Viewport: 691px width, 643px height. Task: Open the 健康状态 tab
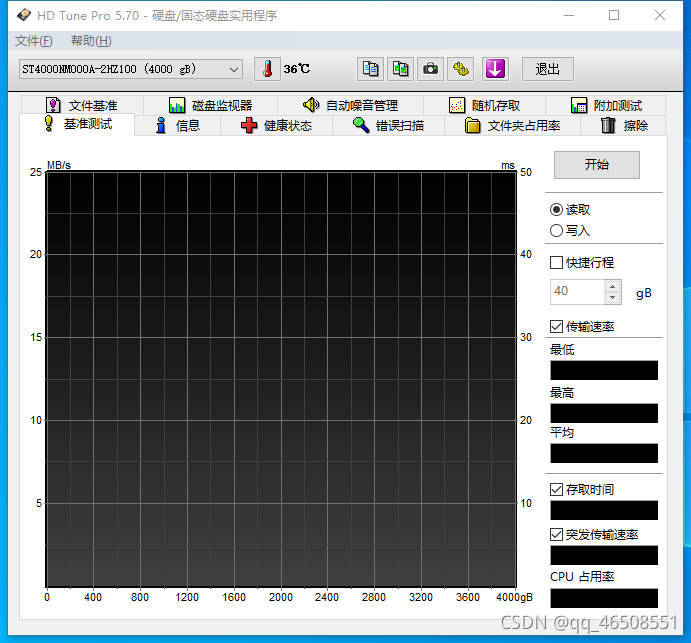pyautogui.click(x=276, y=126)
